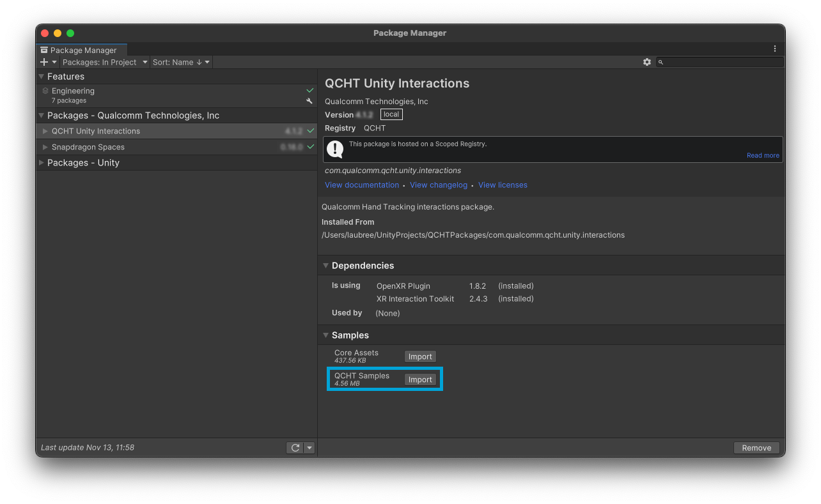Click the plus add package icon
The image size is (821, 504).
(x=44, y=62)
